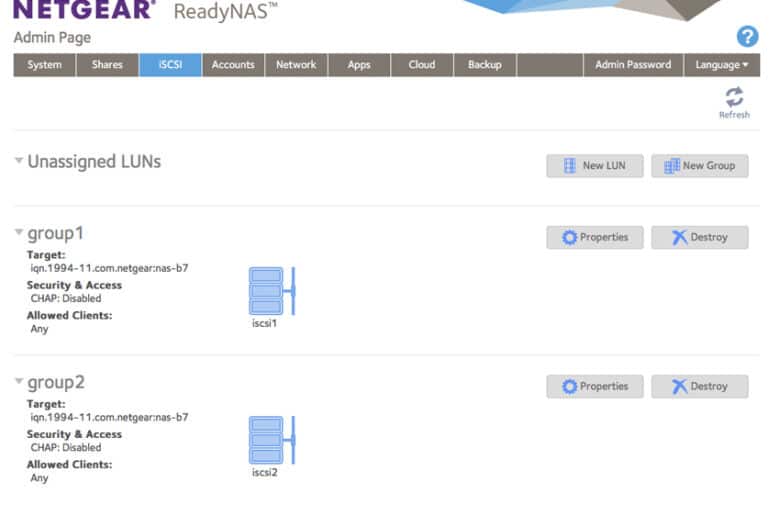The width and height of the screenshot is (780, 516).
Task: Go to the Network tab
Action: tap(296, 65)
